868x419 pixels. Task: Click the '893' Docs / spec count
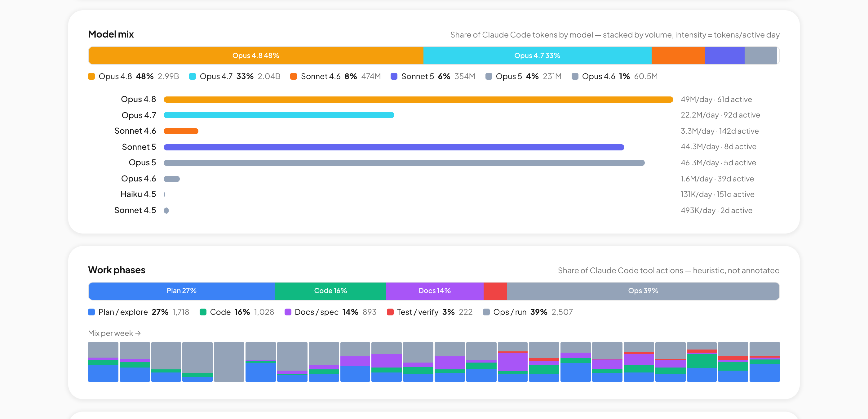click(x=369, y=312)
